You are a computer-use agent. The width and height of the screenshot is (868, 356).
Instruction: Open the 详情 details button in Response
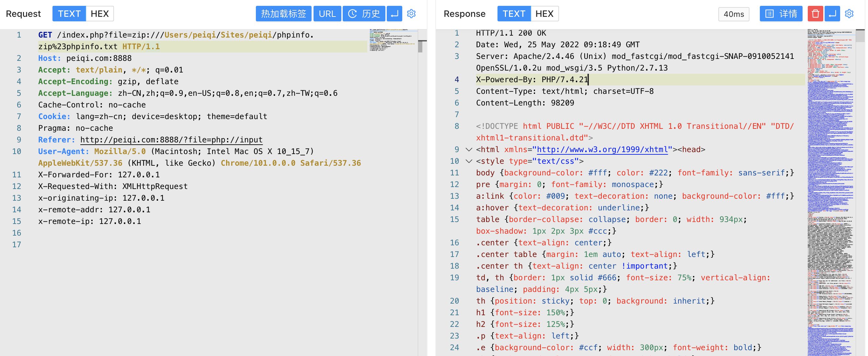pyautogui.click(x=782, y=14)
